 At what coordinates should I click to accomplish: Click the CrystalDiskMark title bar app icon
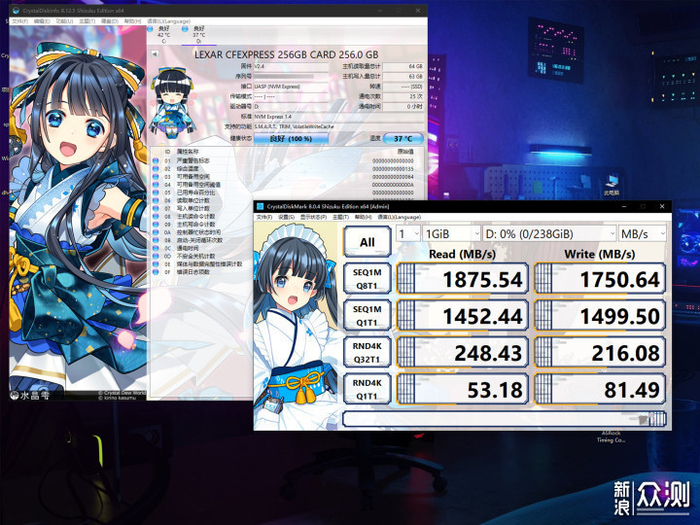tap(260, 206)
